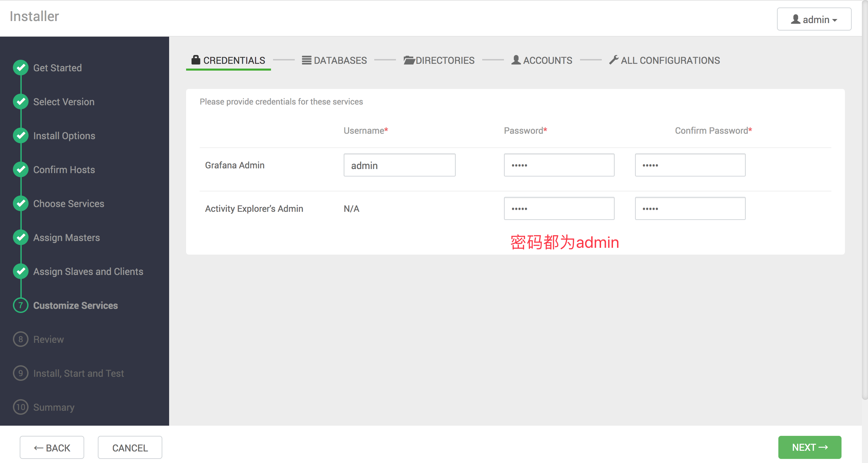
Task: Click the step 7 circle icon
Action: point(21,305)
